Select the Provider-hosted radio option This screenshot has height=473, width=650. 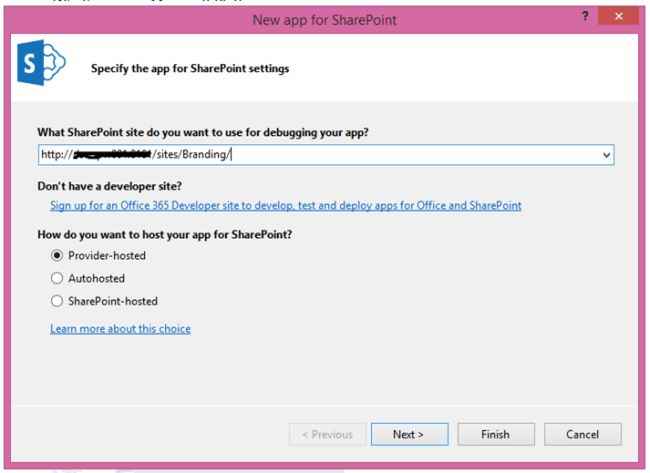[57, 255]
